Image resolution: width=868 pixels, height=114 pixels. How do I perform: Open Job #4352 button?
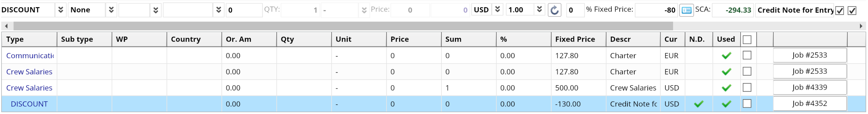[809, 103]
